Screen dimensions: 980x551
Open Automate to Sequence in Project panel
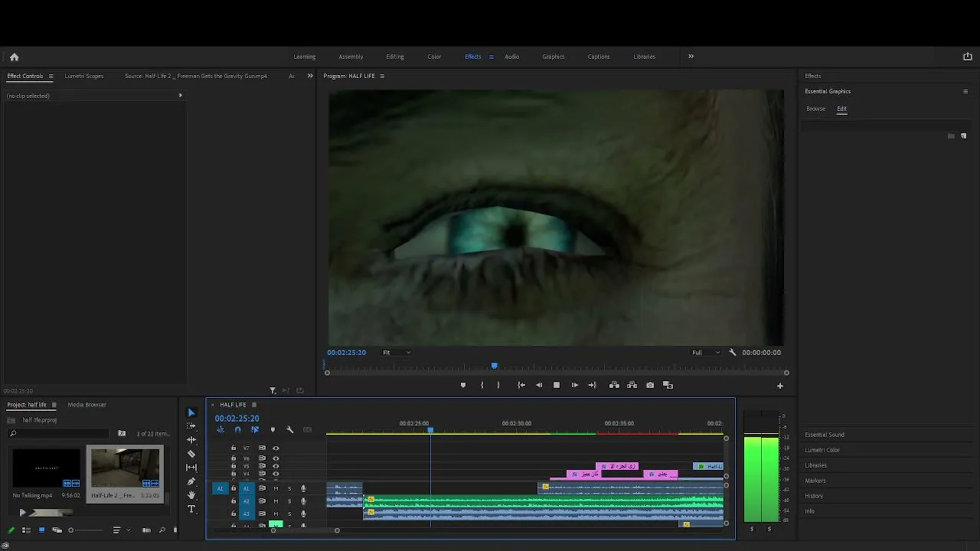coord(146,530)
